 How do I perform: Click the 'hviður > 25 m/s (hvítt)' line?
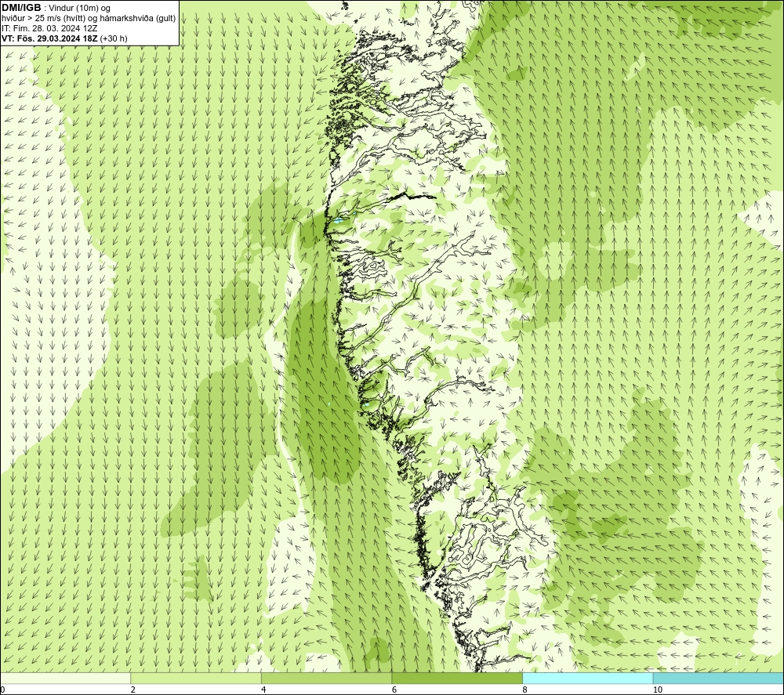tap(89, 19)
